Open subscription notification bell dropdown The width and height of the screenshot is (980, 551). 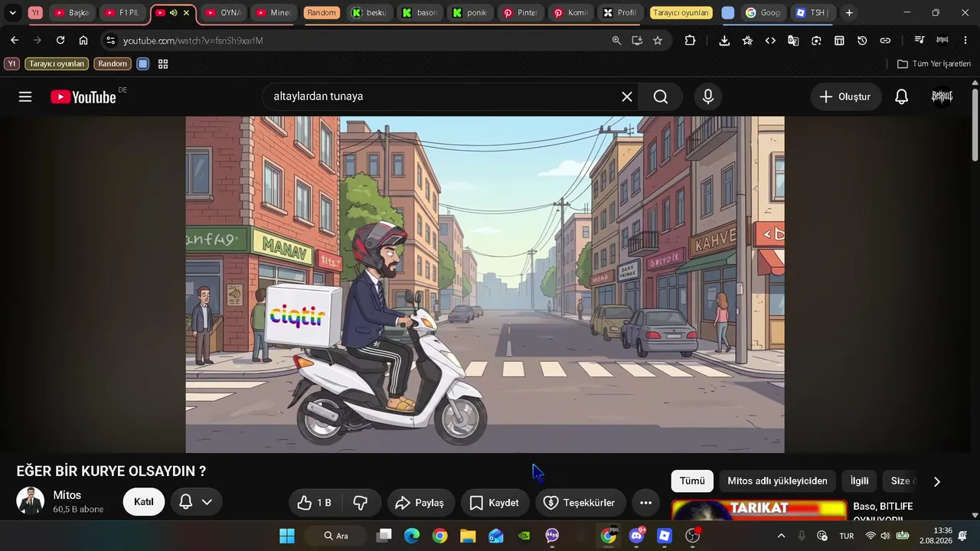(196, 502)
